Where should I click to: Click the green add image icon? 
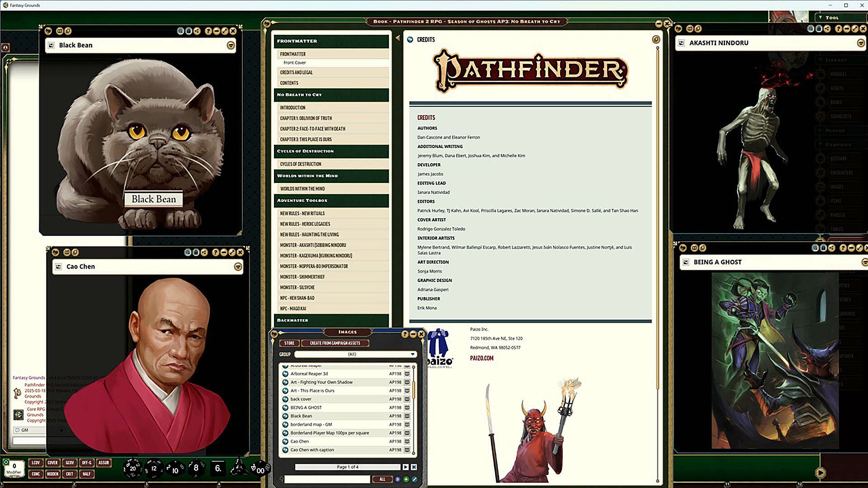point(406,479)
